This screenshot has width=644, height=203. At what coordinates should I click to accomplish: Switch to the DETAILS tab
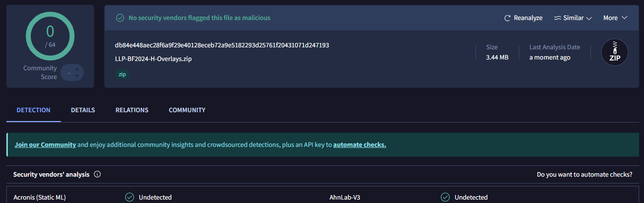83,110
